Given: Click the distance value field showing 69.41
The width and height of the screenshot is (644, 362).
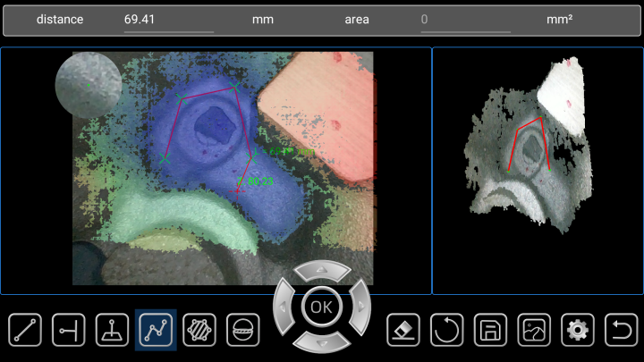Looking at the screenshot, I should click(168, 19).
